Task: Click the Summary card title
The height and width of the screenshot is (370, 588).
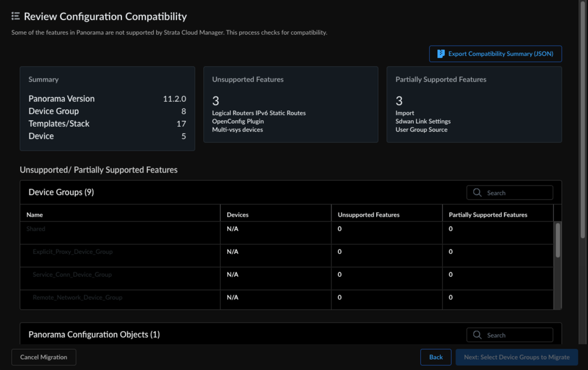Action: click(44, 79)
